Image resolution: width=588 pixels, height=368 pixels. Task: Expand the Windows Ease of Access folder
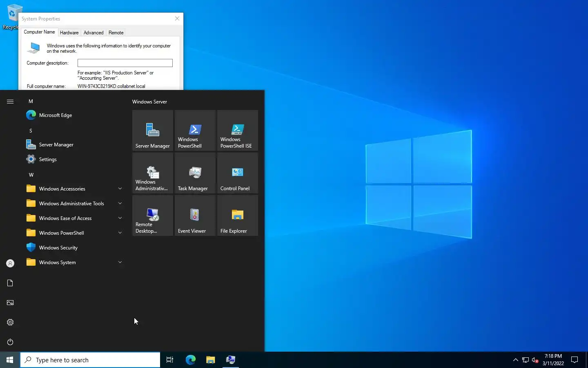tap(74, 218)
